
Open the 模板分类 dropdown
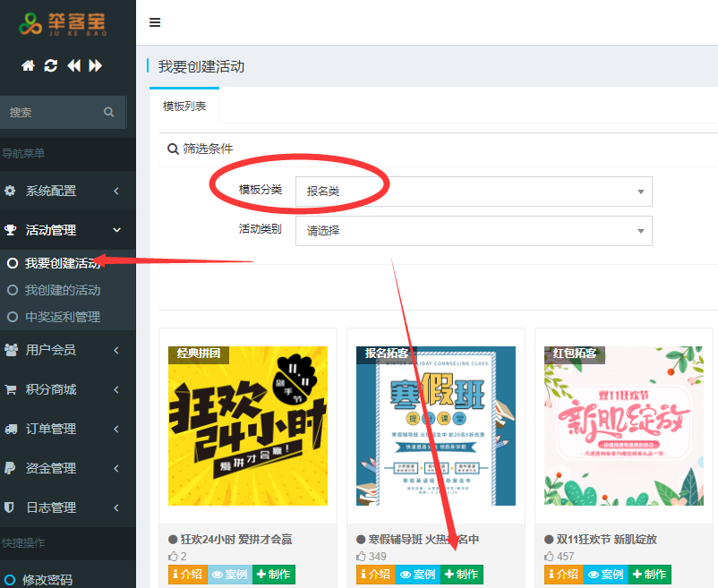coord(474,192)
